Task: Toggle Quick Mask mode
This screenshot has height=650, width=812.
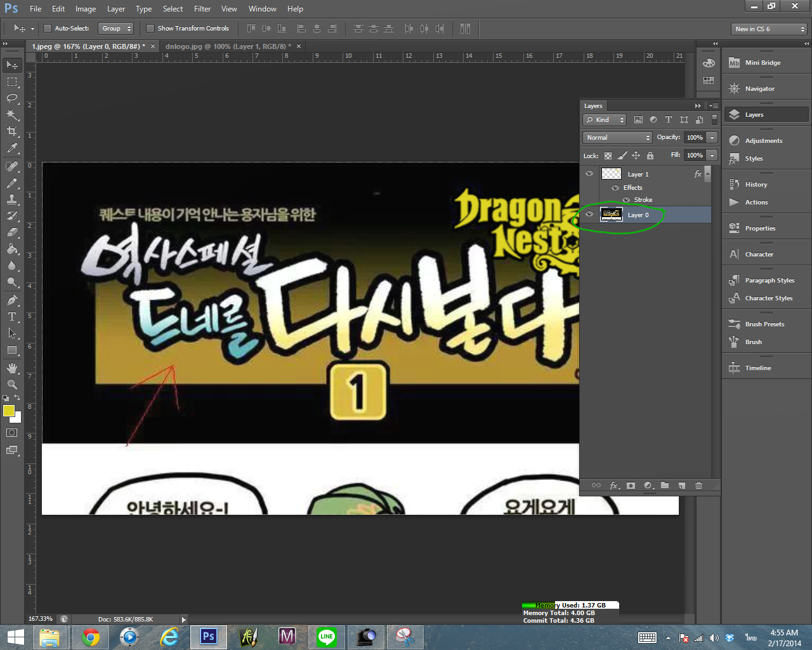Action: tap(12, 433)
